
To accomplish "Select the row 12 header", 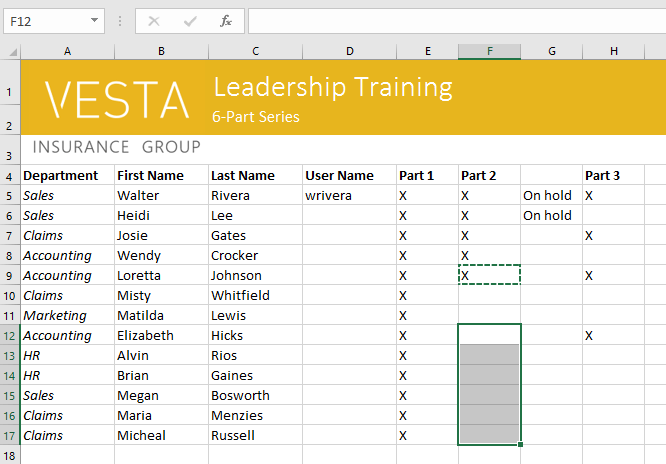I will click(9, 335).
